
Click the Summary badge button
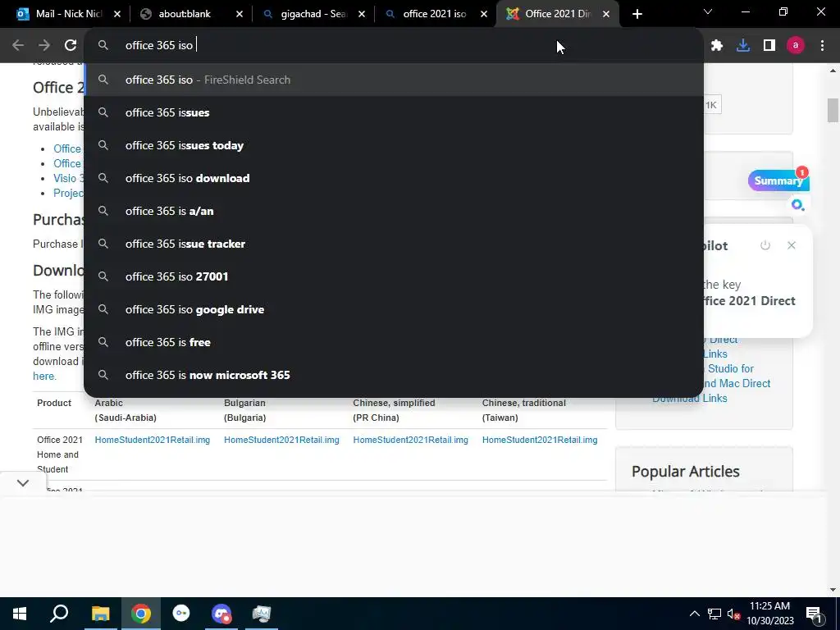(778, 180)
